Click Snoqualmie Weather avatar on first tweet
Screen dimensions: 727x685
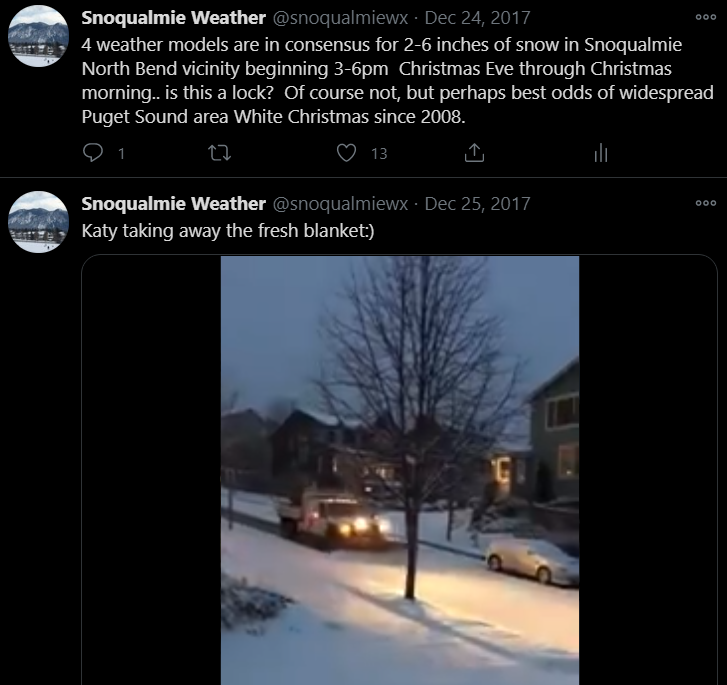tap(38, 36)
